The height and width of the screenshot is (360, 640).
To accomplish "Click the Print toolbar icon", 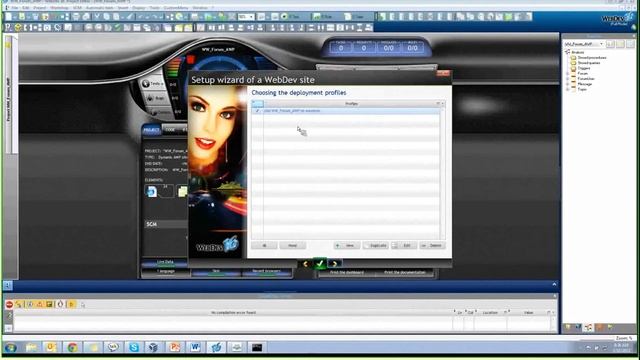I will pyautogui.click(x=76, y=17).
